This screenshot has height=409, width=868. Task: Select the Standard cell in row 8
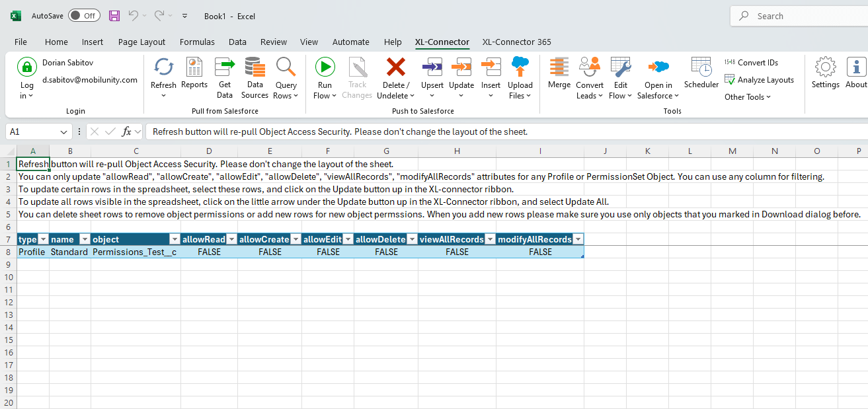69,252
